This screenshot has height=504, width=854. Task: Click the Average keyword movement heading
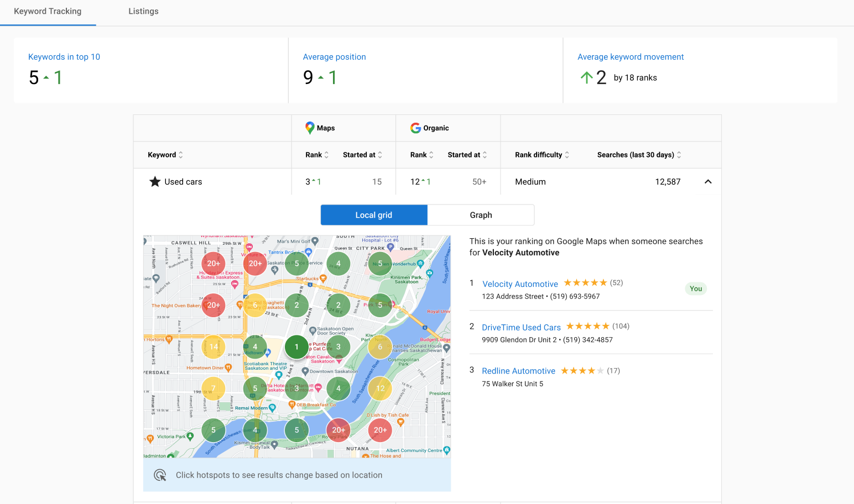(631, 57)
